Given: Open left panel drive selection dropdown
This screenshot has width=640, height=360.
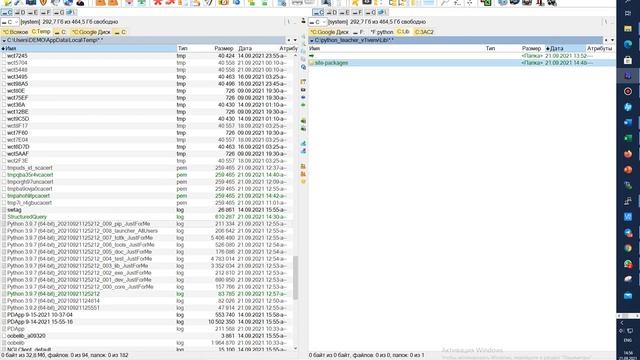Looking at the screenshot, I should [10, 22].
